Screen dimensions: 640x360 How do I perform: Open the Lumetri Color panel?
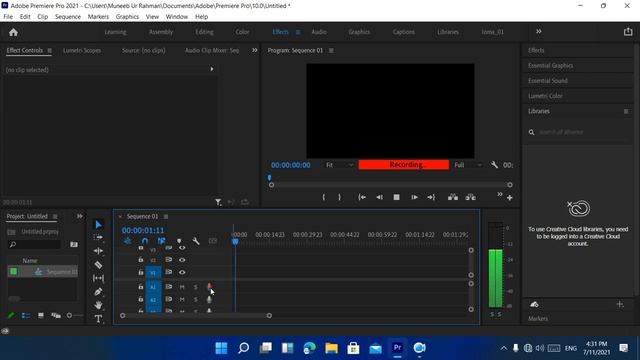point(545,96)
